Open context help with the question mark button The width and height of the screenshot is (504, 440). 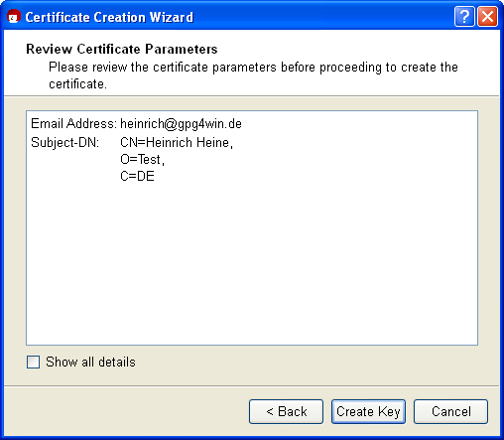pos(464,17)
